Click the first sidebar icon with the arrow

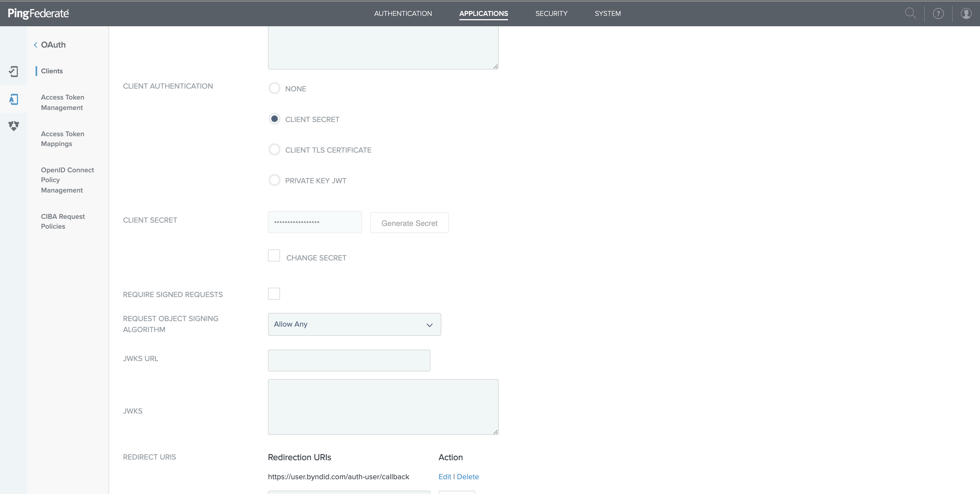coord(14,71)
